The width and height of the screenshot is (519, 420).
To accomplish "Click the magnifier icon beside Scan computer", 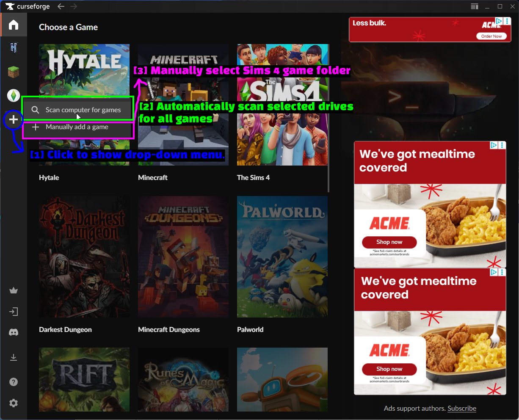I will [x=35, y=110].
